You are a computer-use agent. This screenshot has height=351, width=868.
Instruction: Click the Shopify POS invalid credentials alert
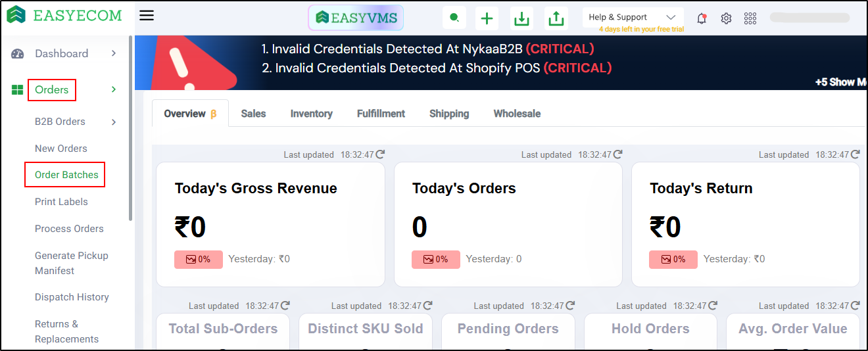437,68
